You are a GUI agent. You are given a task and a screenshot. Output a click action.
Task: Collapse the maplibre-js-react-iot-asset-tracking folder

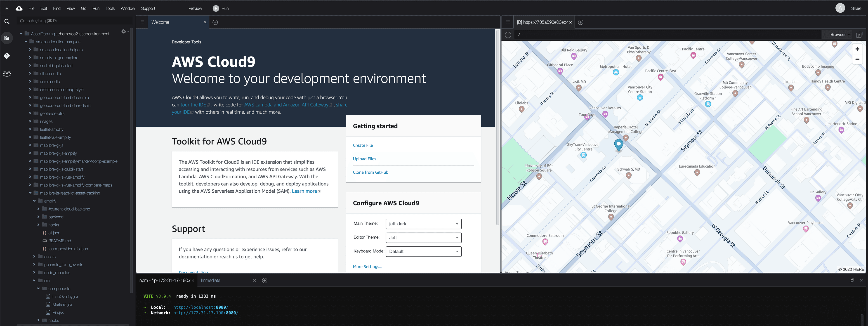(x=30, y=193)
